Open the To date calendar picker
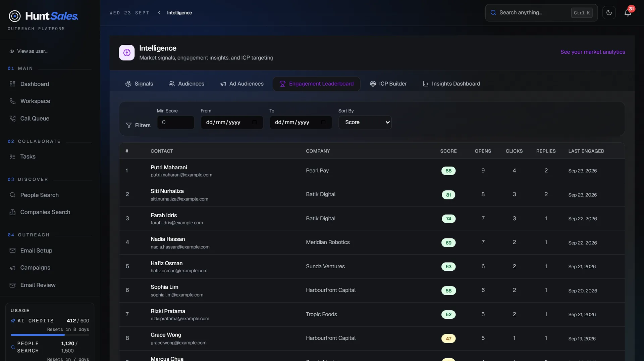Viewport: 644px width, 361px height. pos(323,122)
